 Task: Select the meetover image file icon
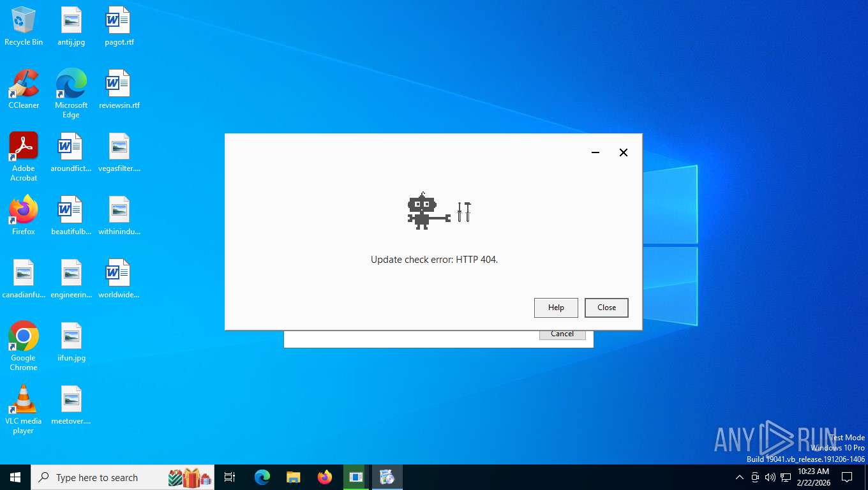click(71, 405)
